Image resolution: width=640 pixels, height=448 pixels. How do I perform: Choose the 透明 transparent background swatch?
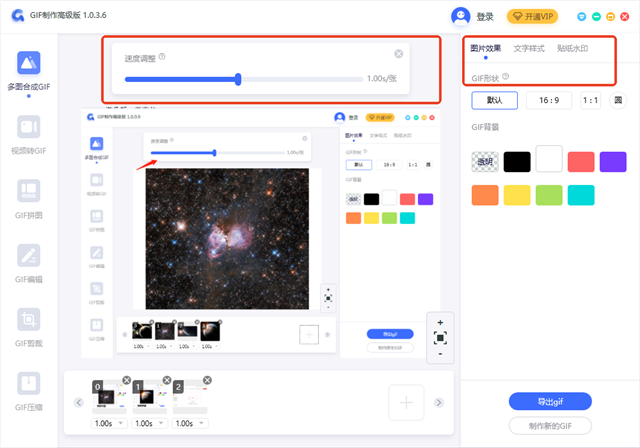click(485, 162)
